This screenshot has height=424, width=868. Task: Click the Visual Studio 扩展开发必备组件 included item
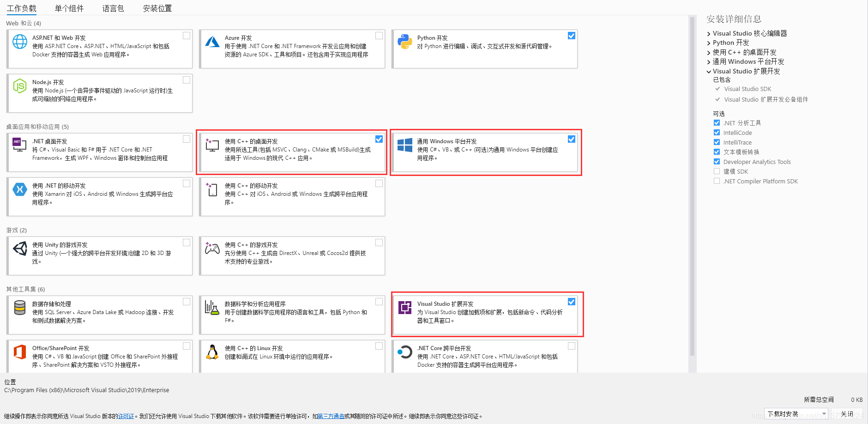[766, 99]
